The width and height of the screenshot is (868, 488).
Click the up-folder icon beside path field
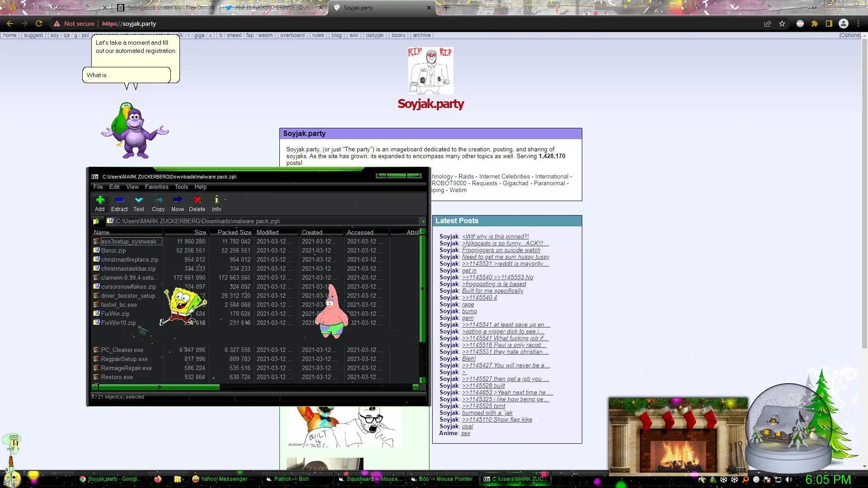pyautogui.click(x=96, y=221)
